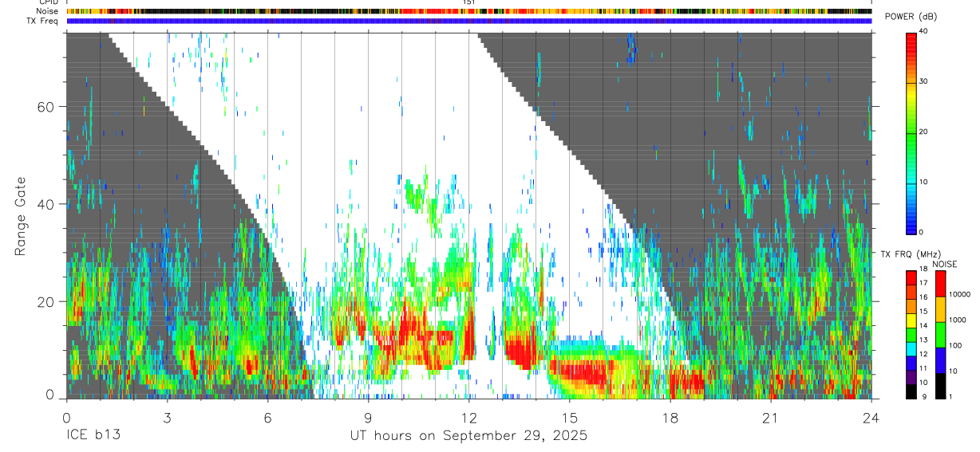This screenshot has height=452, width=980.
Task: Click the TX FRQ scale label '16'
Action: tap(923, 297)
